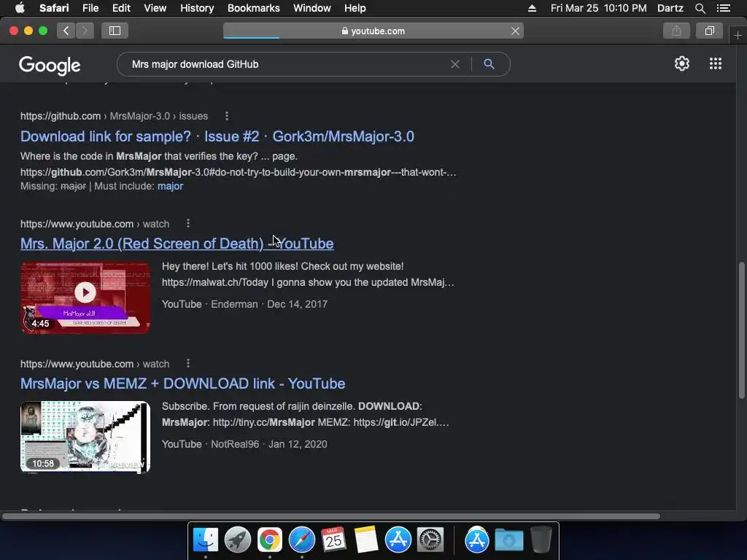Open MrsMajor vs MEMZ + DOWNLOAD link
Screen dimensions: 747x560
coord(182,384)
